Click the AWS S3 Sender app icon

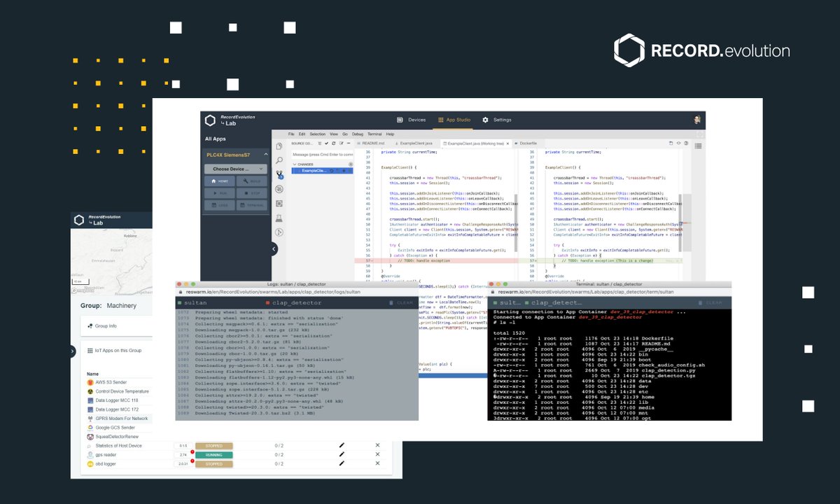pyautogui.click(x=90, y=382)
